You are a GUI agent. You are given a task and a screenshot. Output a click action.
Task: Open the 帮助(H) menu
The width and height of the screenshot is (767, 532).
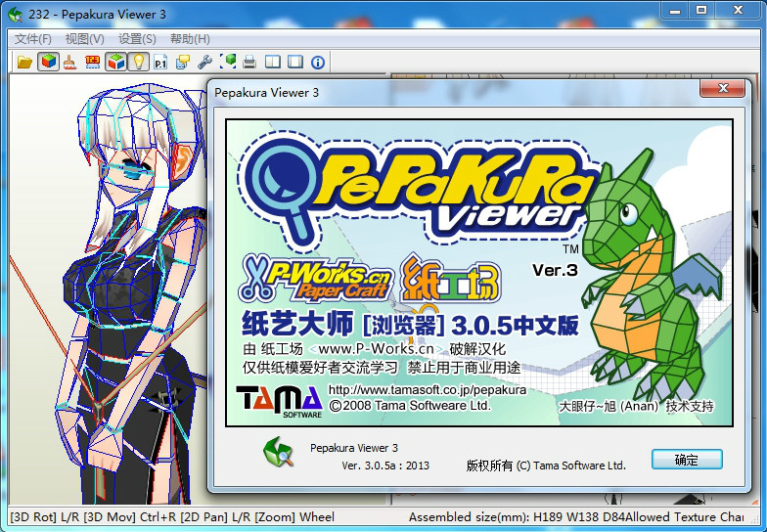click(x=190, y=39)
